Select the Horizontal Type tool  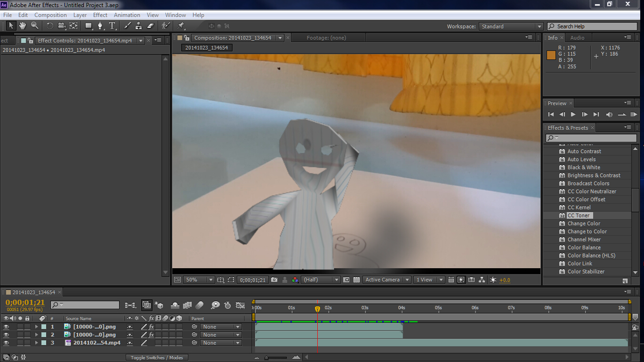(112, 25)
